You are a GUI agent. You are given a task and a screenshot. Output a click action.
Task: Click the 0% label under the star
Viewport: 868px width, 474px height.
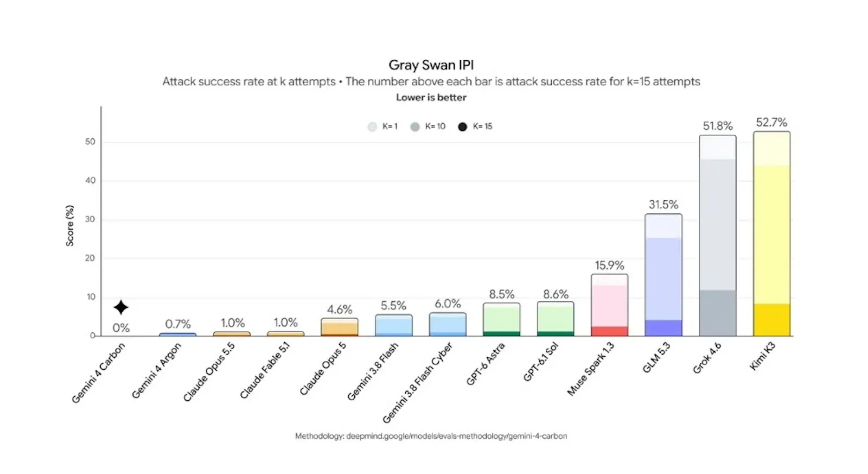(x=121, y=328)
